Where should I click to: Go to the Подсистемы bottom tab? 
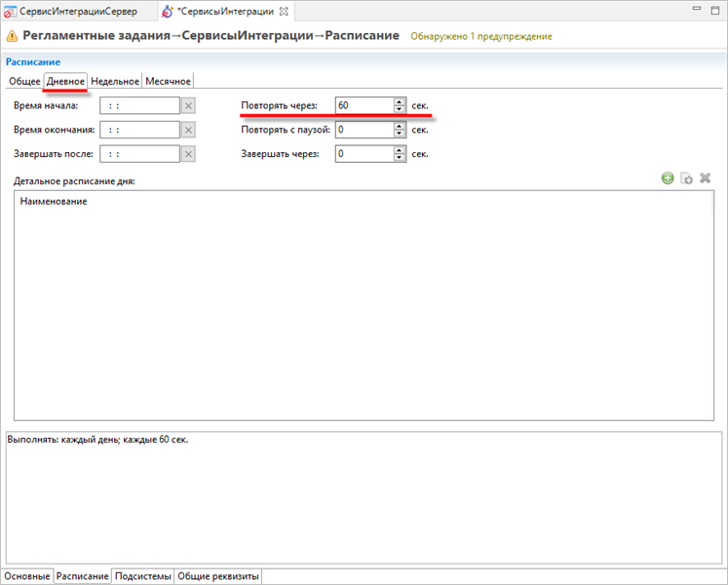[x=143, y=576]
